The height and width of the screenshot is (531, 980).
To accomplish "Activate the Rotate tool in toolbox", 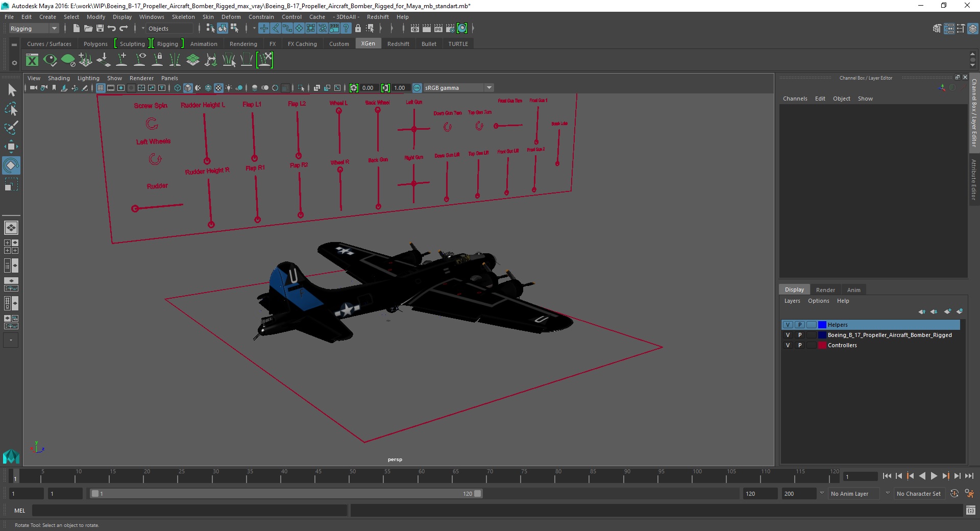I will (x=11, y=165).
